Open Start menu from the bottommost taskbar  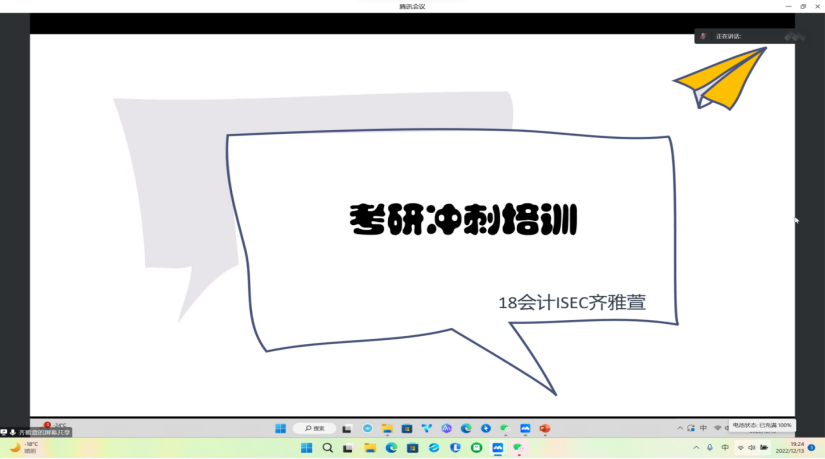(x=305, y=448)
